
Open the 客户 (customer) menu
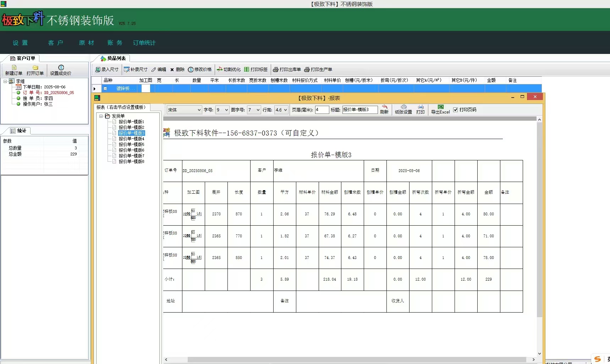[56, 43]
